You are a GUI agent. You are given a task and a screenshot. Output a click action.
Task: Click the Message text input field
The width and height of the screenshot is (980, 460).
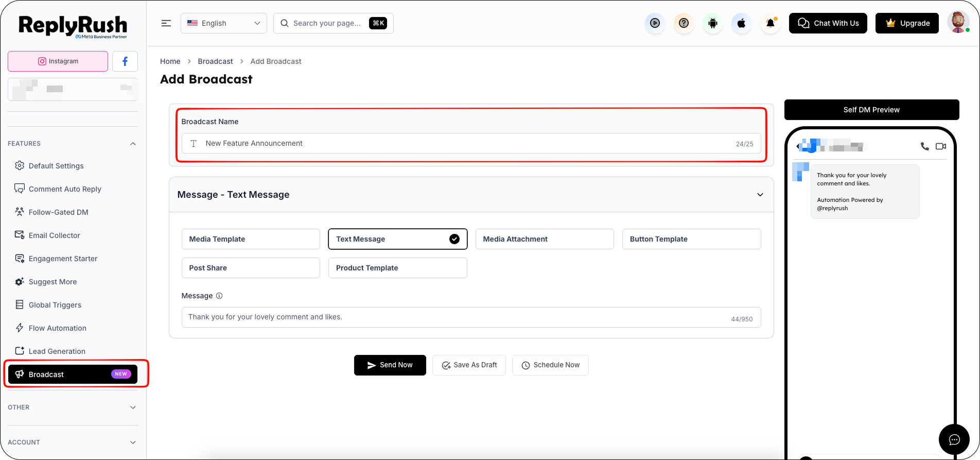coord(471,317)
